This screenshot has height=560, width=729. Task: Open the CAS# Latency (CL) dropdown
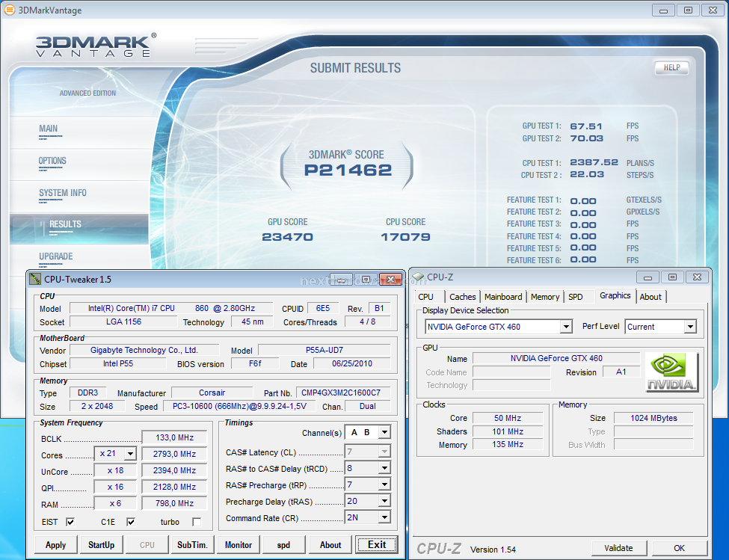384,452
